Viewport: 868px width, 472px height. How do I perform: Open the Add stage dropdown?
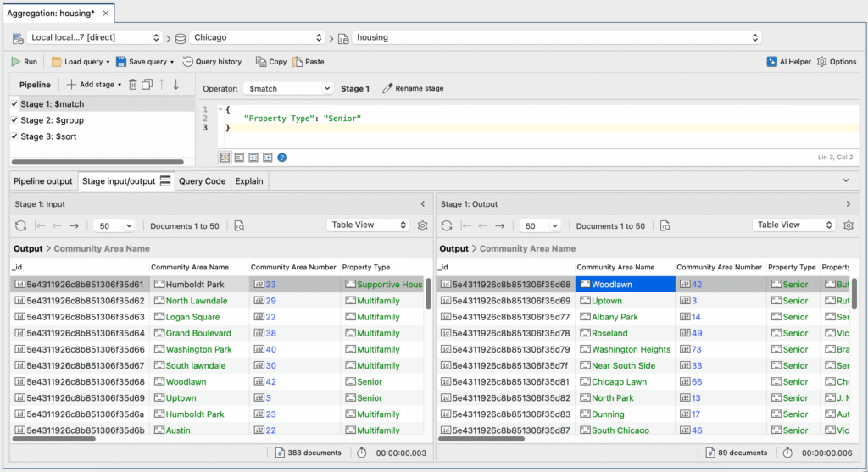93,85
